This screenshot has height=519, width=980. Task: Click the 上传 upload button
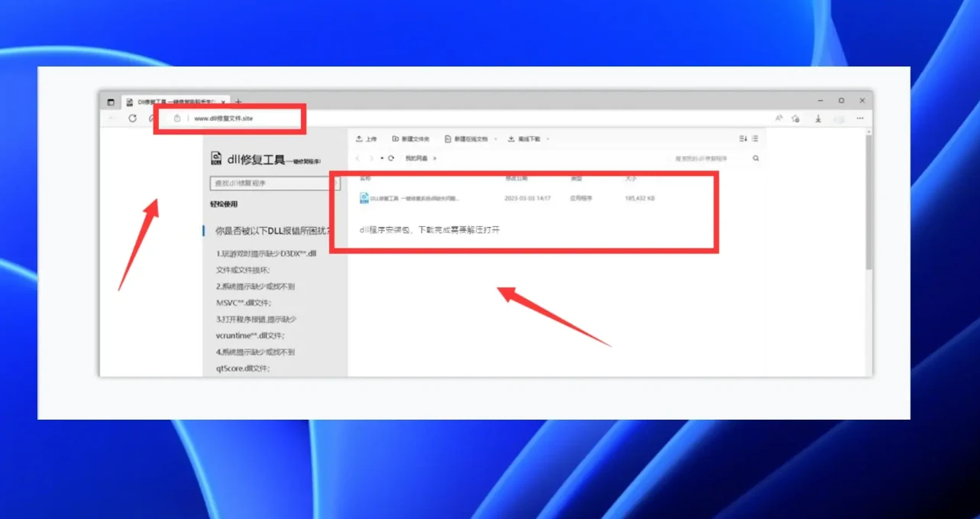pos(367,139)
